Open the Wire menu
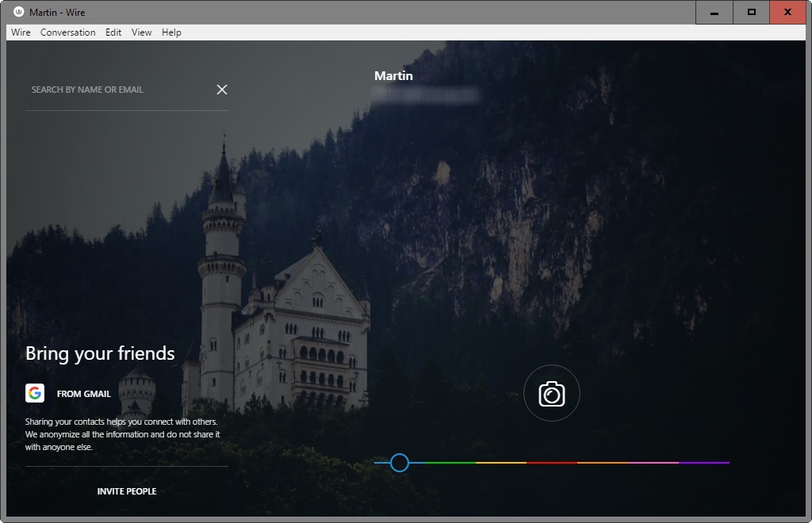Screen dimensions: 812x523 [21, 32]
